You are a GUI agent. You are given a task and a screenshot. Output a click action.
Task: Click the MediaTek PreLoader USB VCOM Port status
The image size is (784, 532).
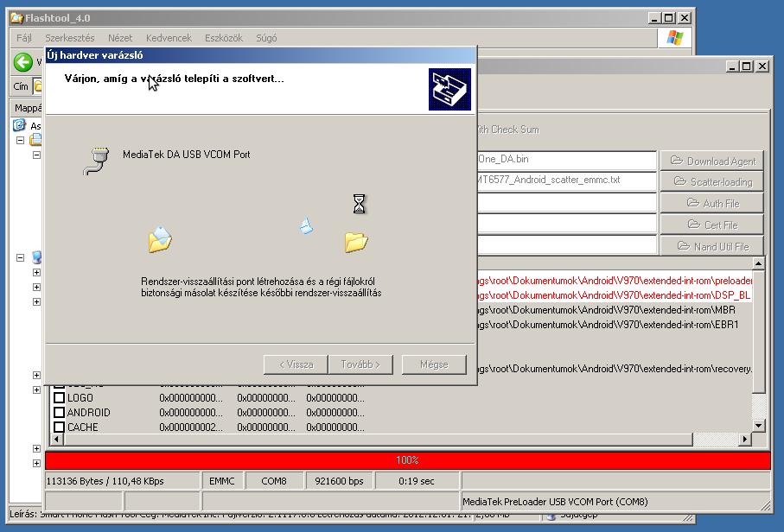pyautogui.click(x=615, y=502)
